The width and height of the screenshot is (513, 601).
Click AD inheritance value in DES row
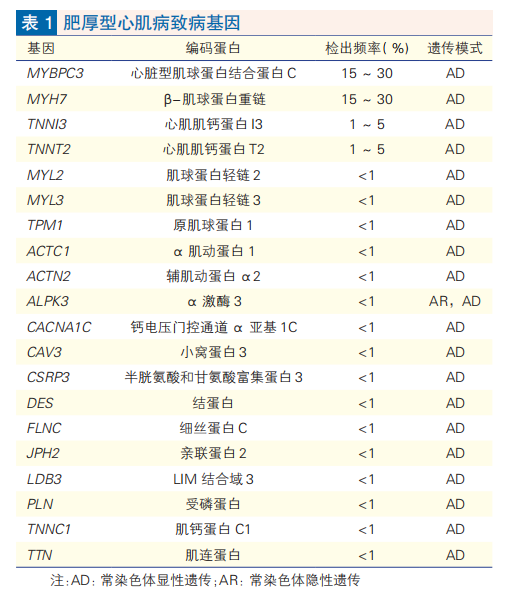point(455,403)
